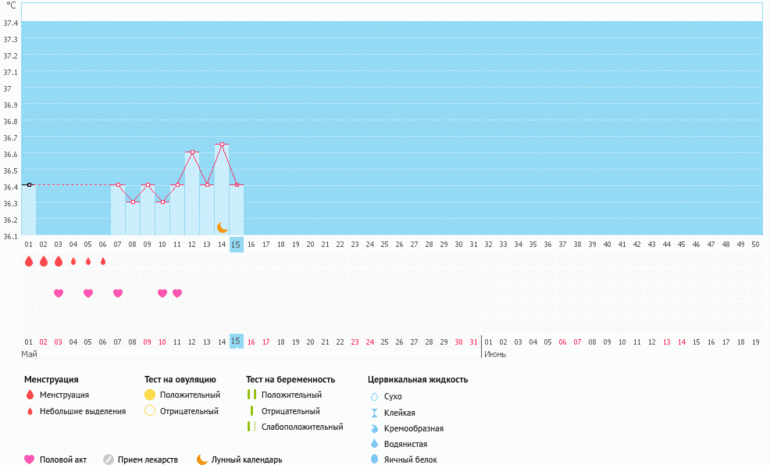Click the Водянистая legend label
770x465 pixels.
406,443
